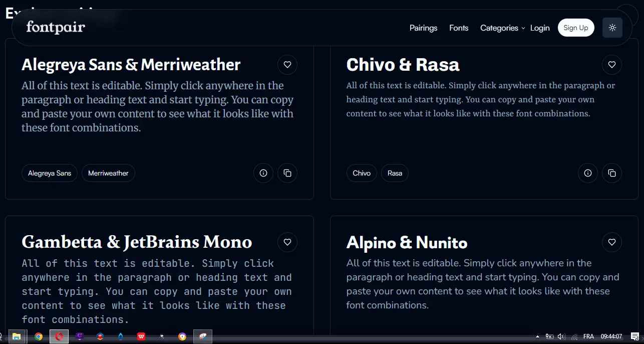The width and height of the screenshot is (644, 344).
Task: Open WPS Office from the taskbar
Action: [141, 336]
